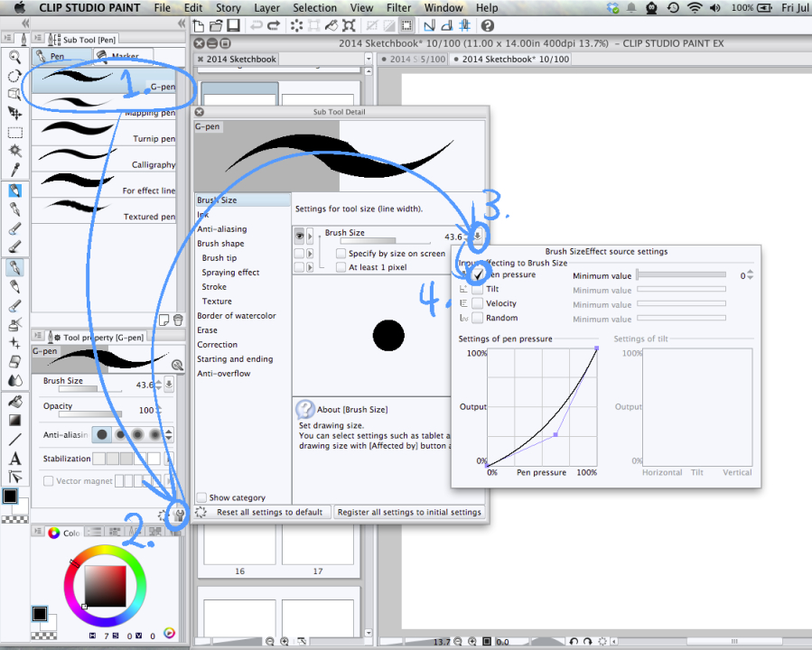812x650 pixels.
Task: Select the Move layer tool
Action: click(14, 113)
